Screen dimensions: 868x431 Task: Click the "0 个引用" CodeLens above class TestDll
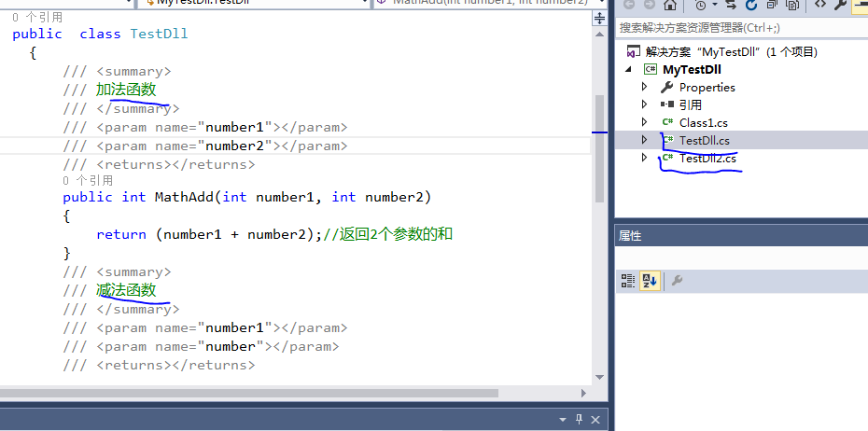(x=37, y=17)
